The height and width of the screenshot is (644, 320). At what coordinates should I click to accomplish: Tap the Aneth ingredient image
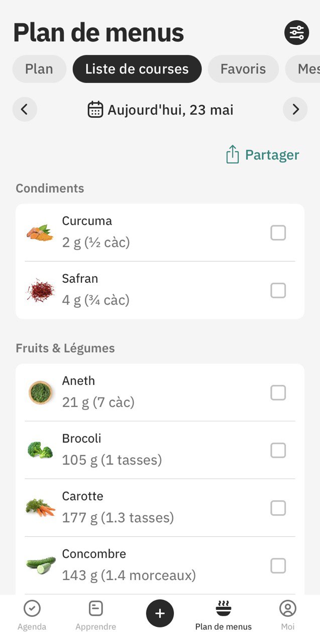pos(41,392)
